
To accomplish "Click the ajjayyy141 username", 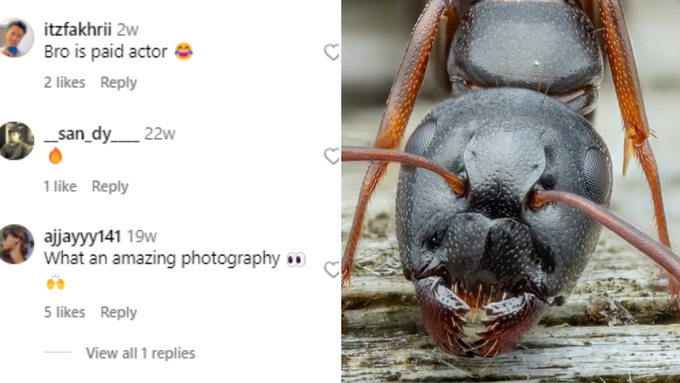I will (x=82, y=236).
